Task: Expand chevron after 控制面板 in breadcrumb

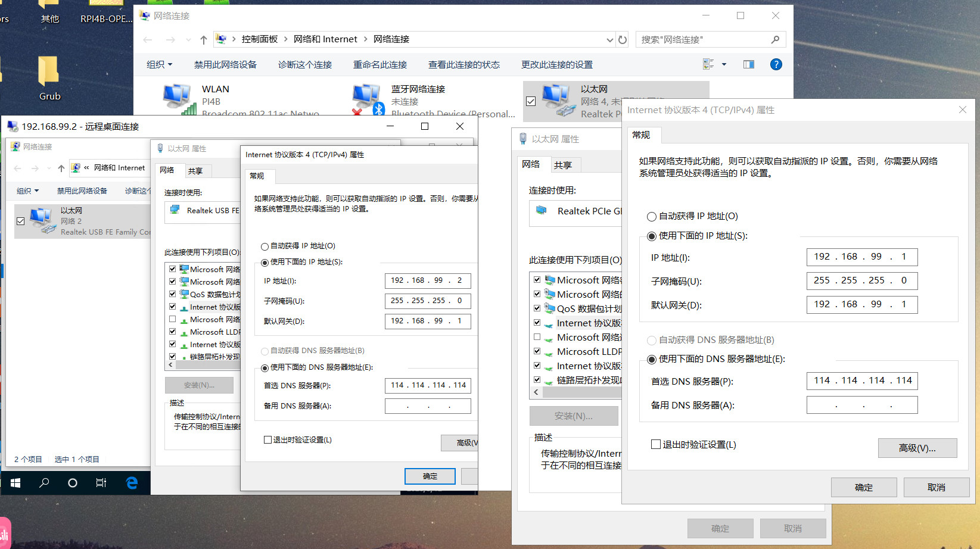Action: 285,39
